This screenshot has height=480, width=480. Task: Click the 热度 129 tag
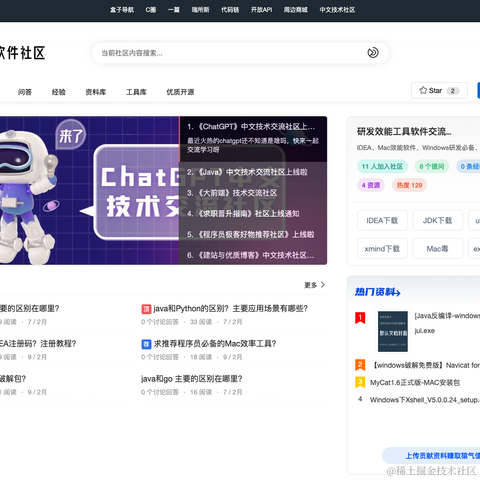point(409,185)
